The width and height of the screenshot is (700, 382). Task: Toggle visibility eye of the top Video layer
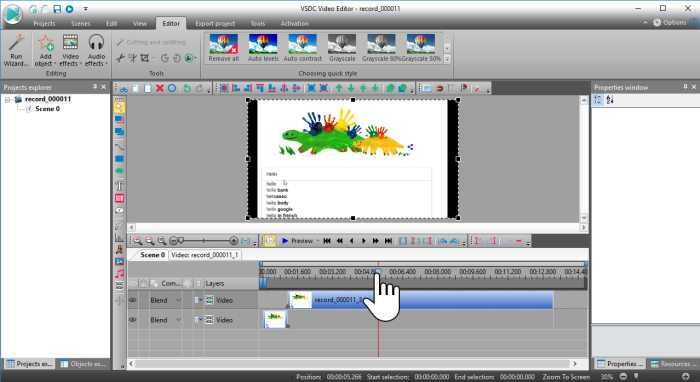click(x=133, y=300)
